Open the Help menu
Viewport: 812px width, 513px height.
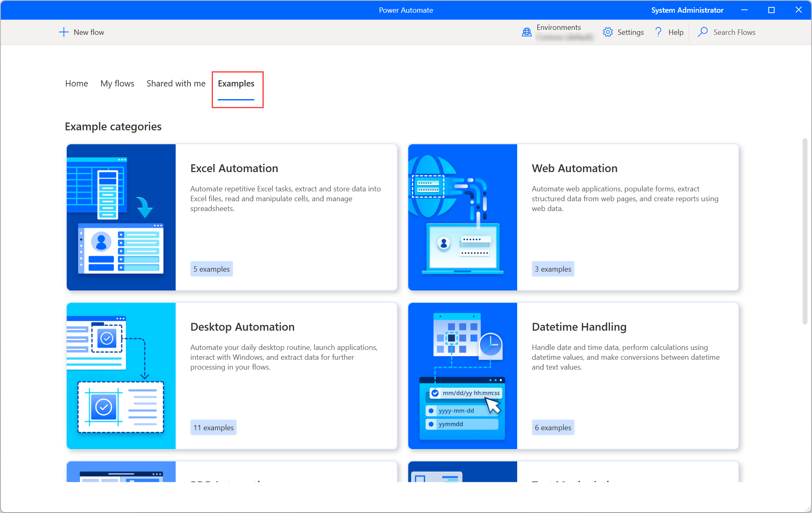click(x=668, y=32)
